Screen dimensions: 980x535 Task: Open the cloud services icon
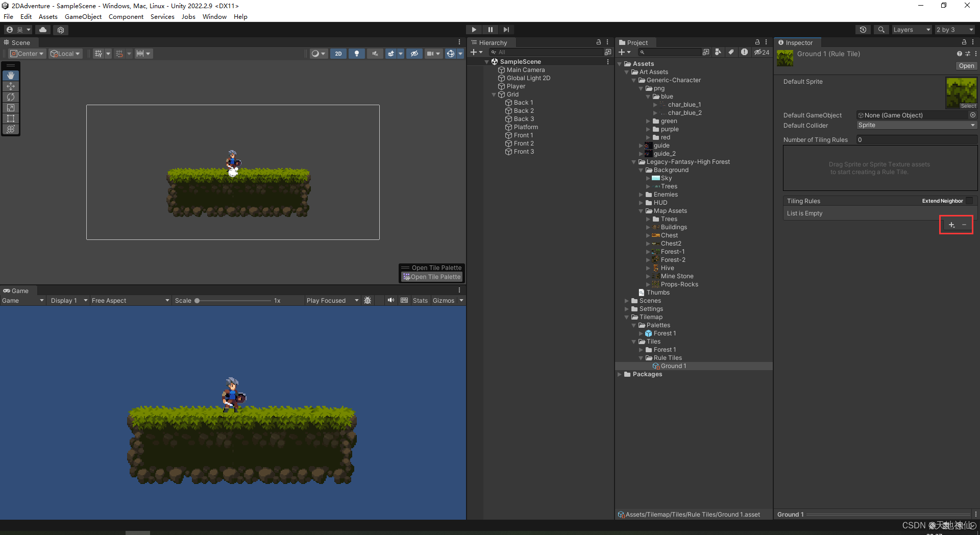click(x=43, y=30)
